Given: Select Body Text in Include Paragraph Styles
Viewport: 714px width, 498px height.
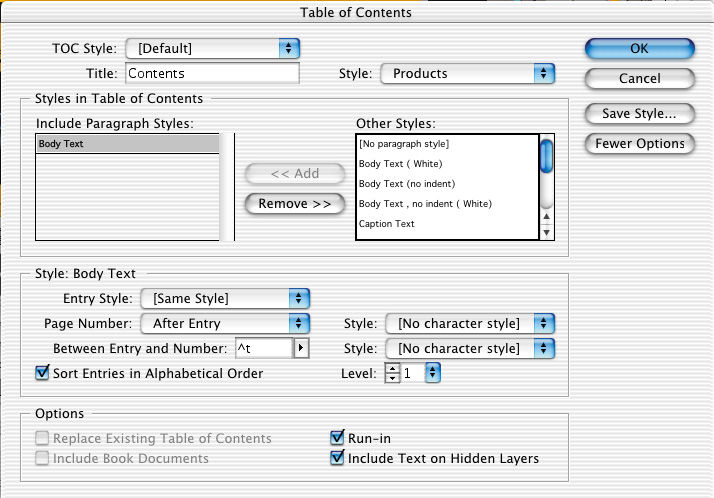Looking at the screenshot, I should [x=126, y=144].
